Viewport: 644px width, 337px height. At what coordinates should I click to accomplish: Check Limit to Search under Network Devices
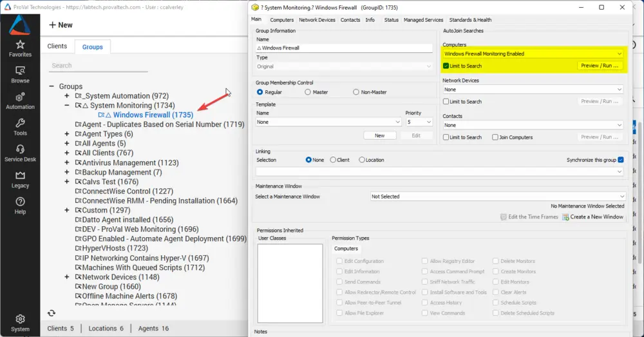pyautogui.click(x=446, y=102)
